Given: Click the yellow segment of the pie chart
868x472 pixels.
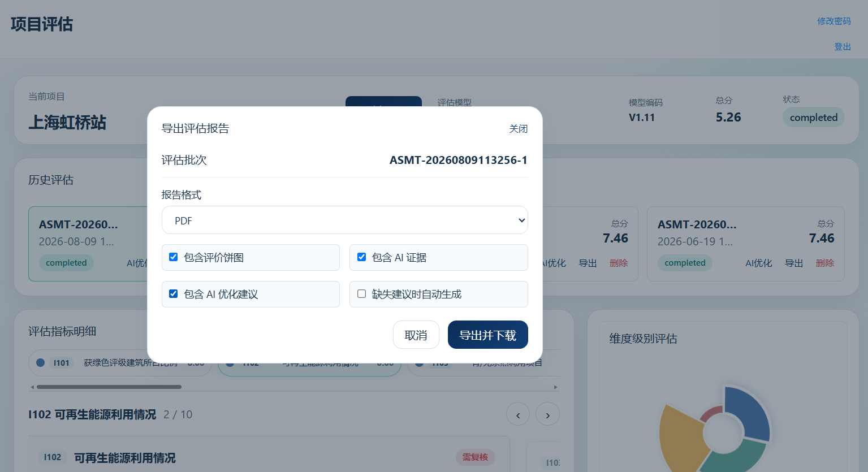Looking at the screenshot, I should click(680, 438).
